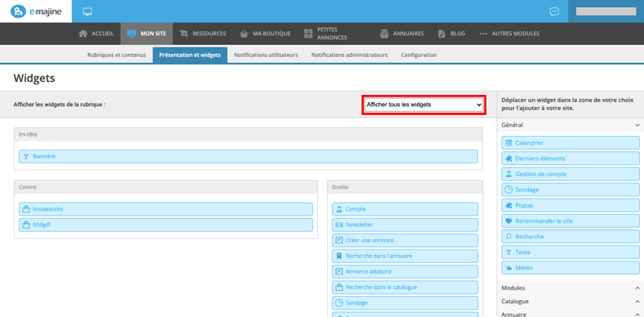Select the fdsfgdf widget in Centre

pyautogui.click(x=166, y=224)
